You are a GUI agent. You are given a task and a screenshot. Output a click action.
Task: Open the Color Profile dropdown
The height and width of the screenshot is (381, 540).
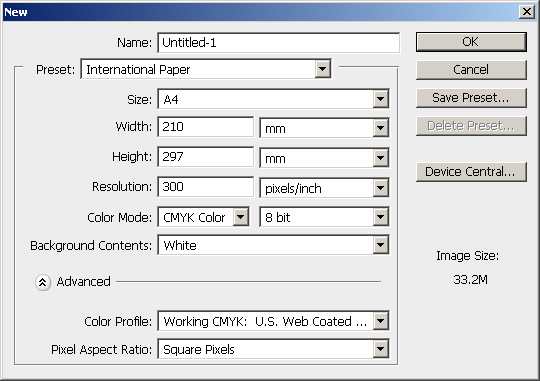(x=273, y=321)
